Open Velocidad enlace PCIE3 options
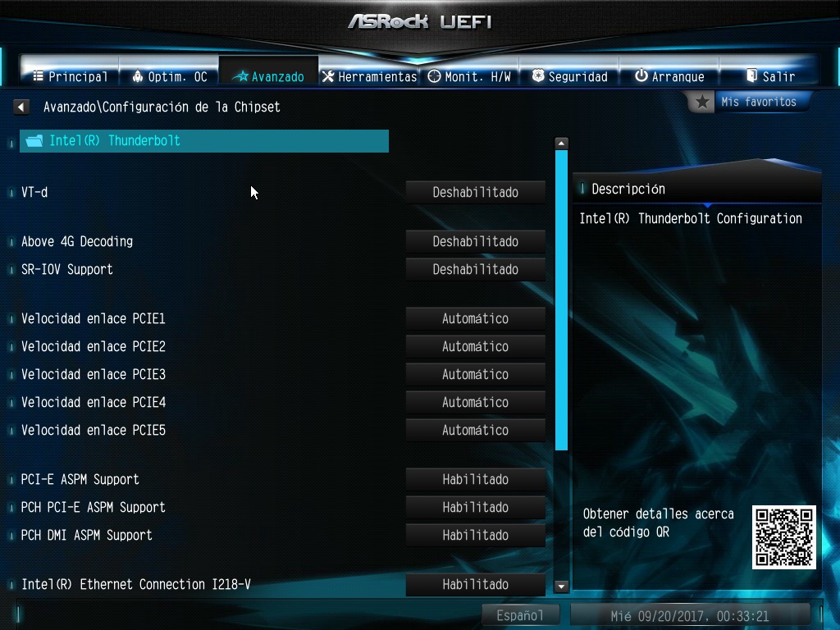Image resolution: width=840 pixels, height=630 pixels. coord(475,374)
